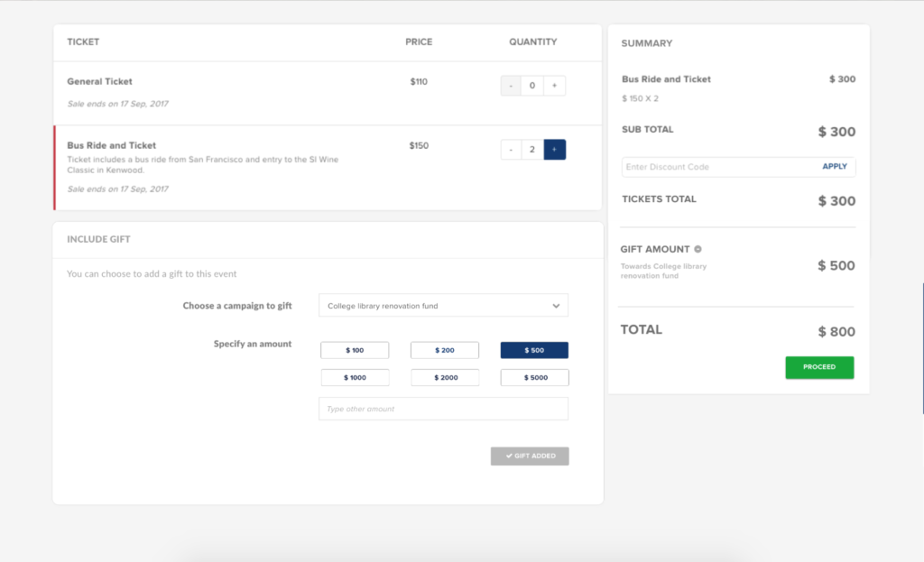Increase Bus Ride and Ticket quantity
The height and width of the screenshot is (562, 924).
554,150
